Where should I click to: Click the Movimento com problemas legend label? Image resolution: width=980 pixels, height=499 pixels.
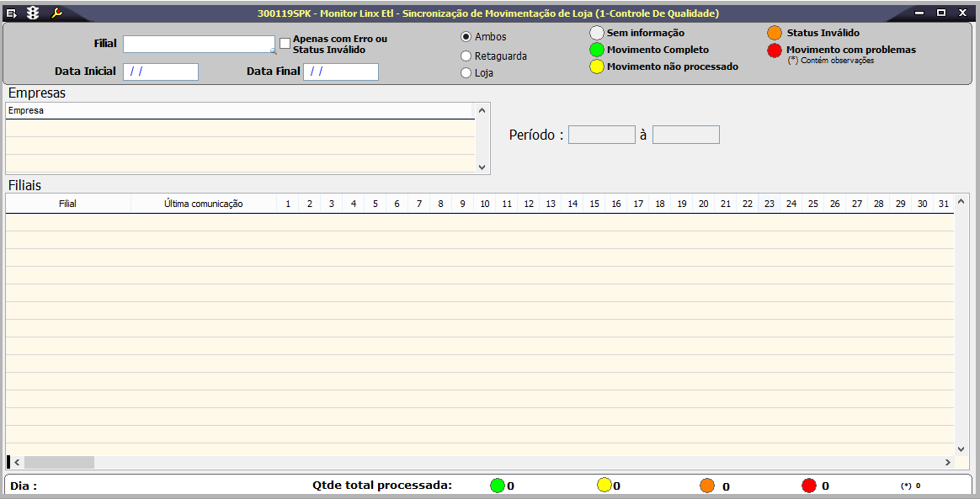851,50
